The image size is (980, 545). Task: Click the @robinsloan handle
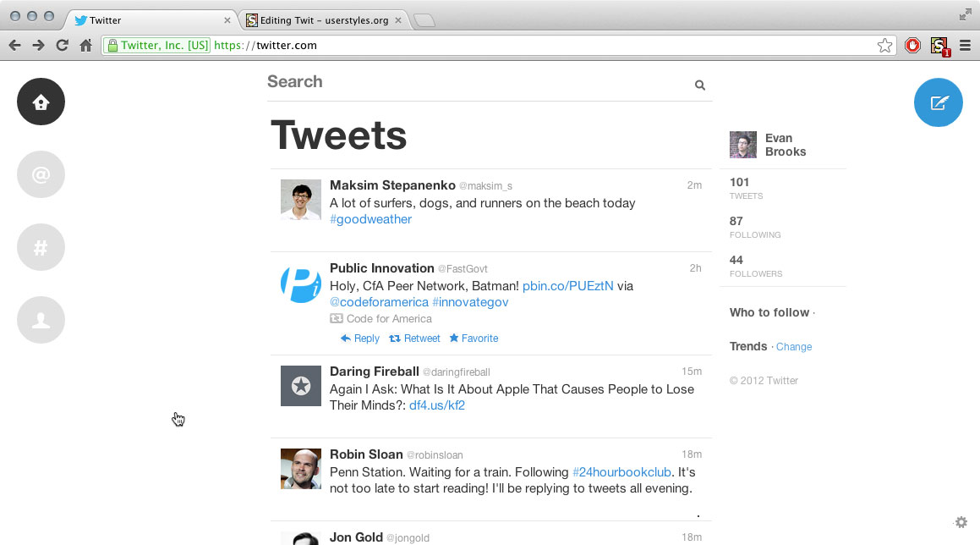435,455
